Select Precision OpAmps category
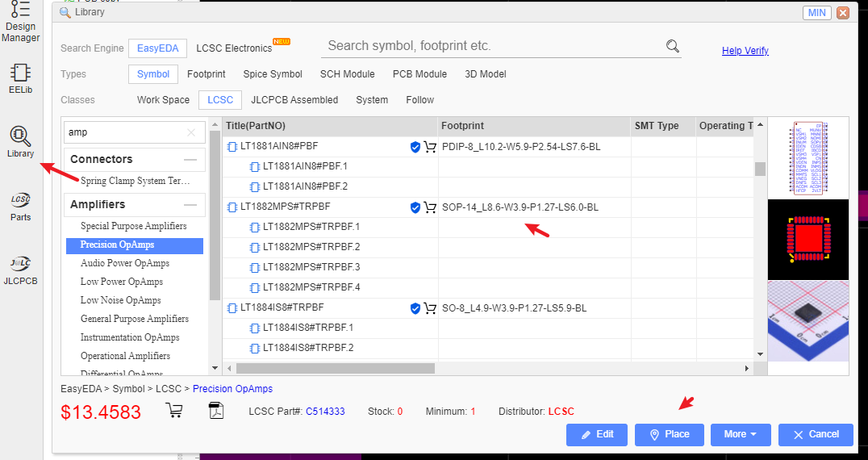 [135, 245]
